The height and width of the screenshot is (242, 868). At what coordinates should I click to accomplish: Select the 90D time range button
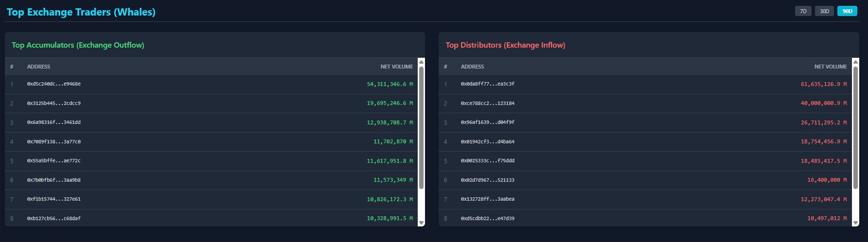(x=847, y=11)
